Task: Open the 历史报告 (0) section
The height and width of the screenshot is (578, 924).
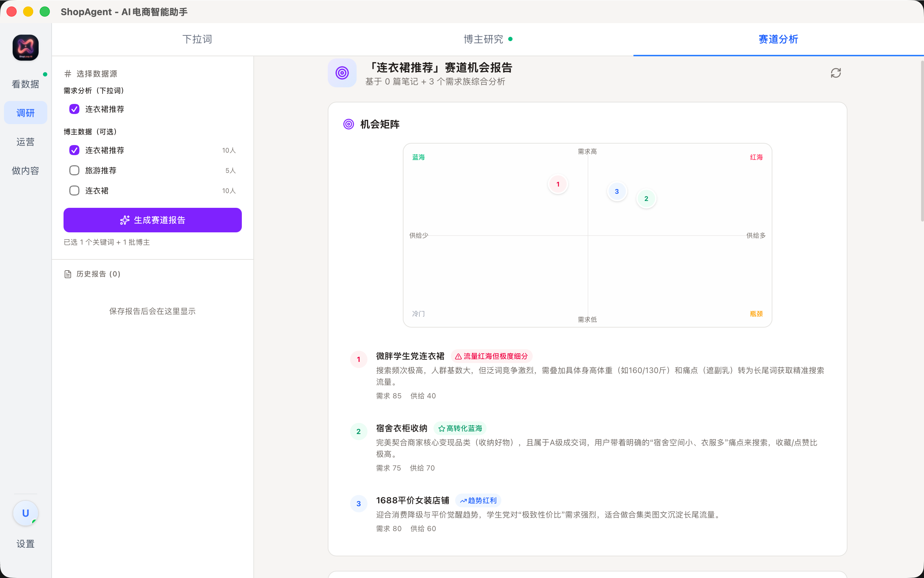Action: [97, 274]
